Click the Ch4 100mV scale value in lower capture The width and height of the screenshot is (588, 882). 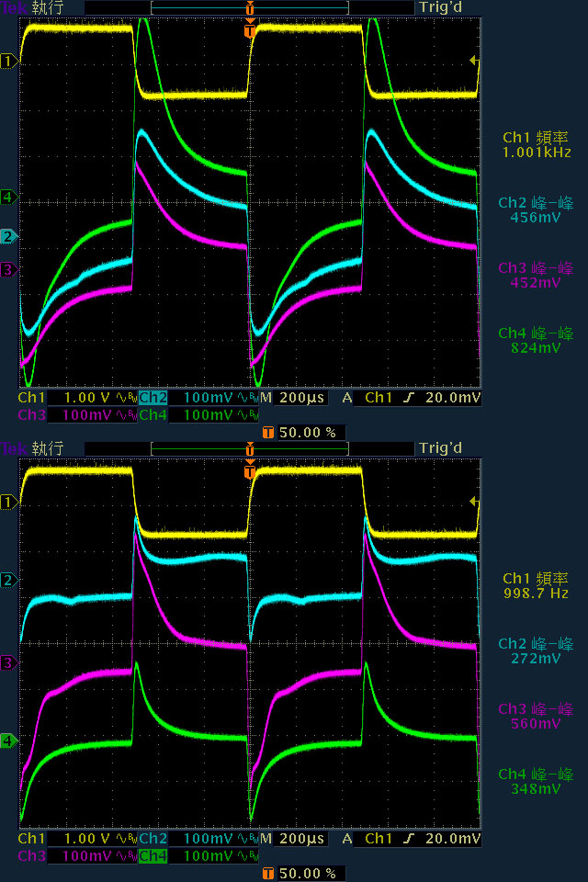click(x=208, y=855)
